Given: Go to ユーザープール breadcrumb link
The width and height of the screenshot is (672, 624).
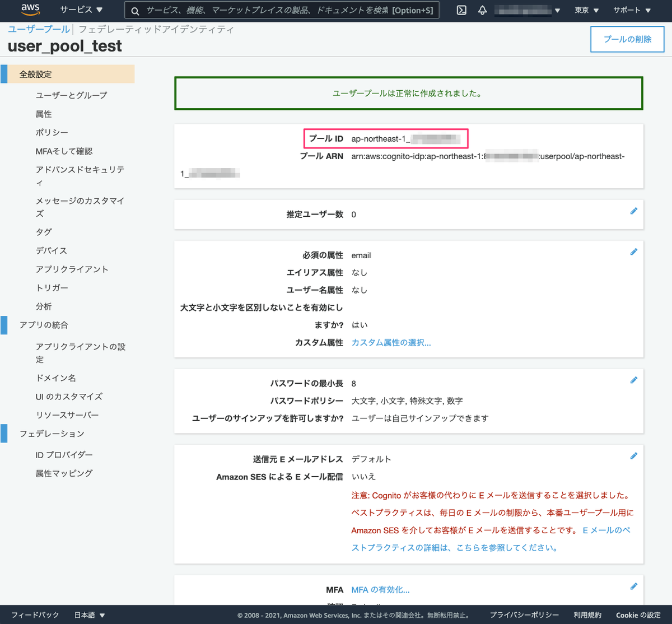Looking at the screenshot, I should click(x=39, y=29).
